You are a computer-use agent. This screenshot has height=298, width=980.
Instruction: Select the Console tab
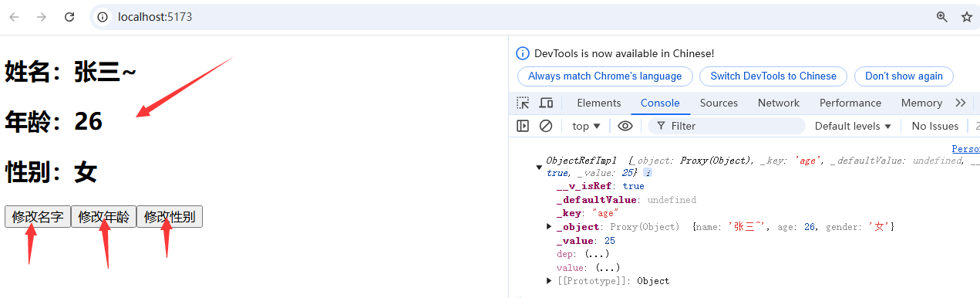(660, 103)
